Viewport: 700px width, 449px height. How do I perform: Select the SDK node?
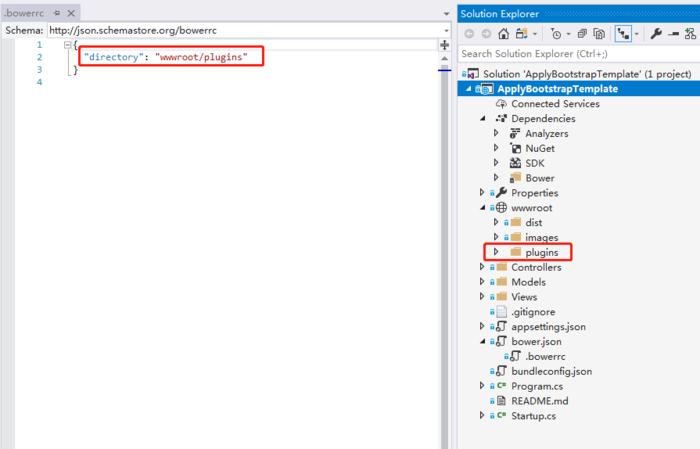point(535,163)
